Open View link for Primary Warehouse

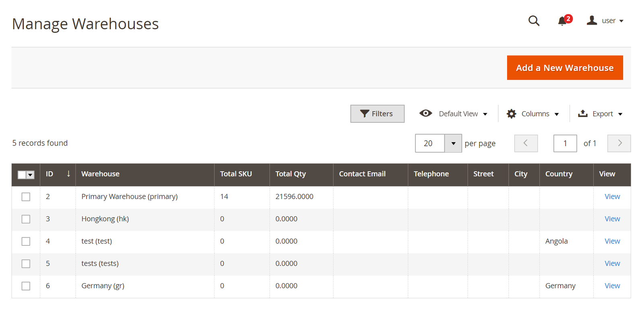612,197
